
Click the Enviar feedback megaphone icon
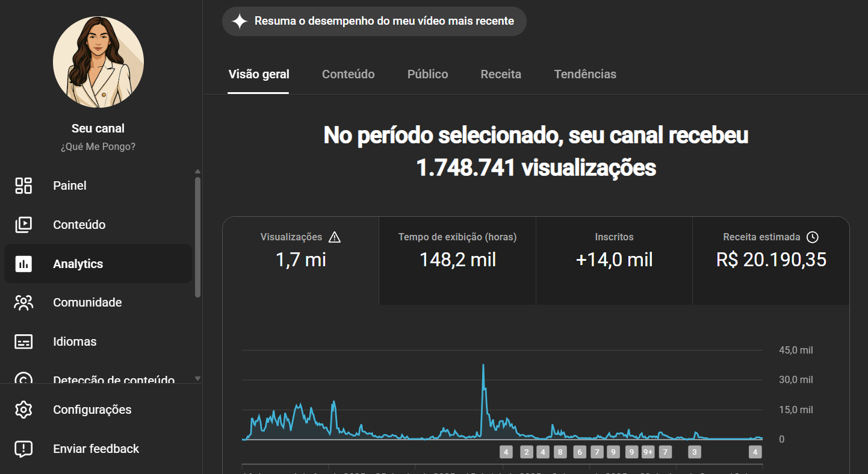tap(23, 449)
